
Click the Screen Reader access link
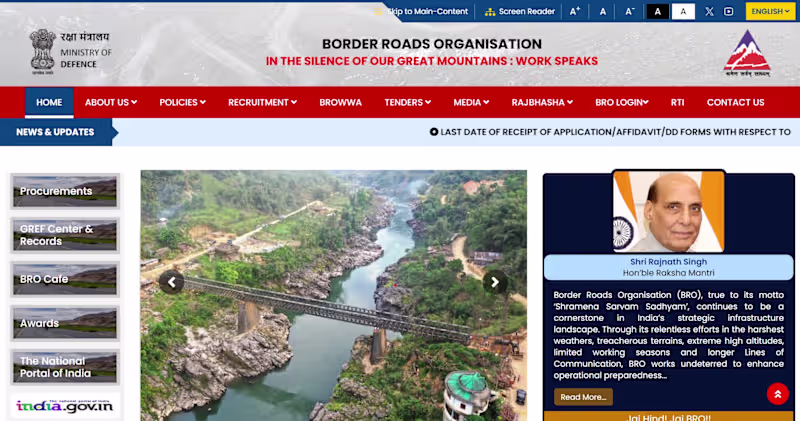pos(520,11)
